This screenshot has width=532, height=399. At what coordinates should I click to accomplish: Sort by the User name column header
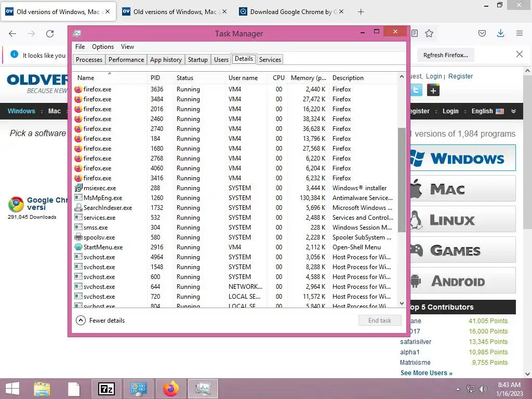246,78
